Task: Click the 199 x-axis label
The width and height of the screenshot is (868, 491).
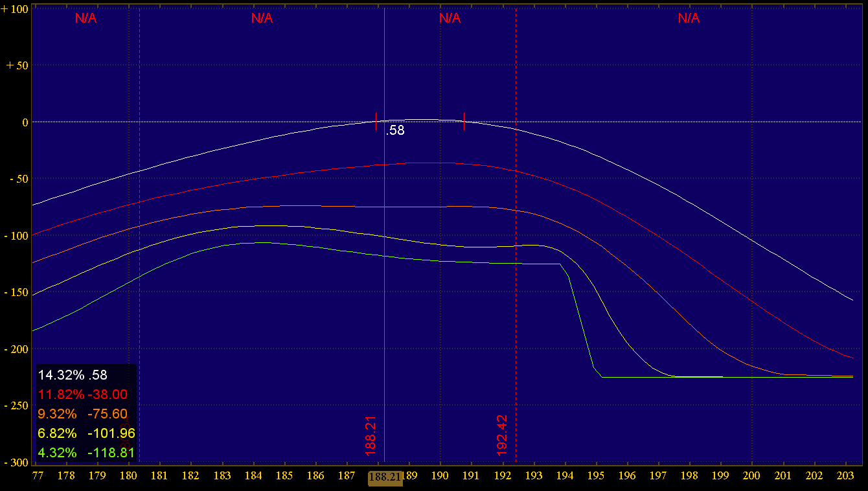Action: (720, 476)
